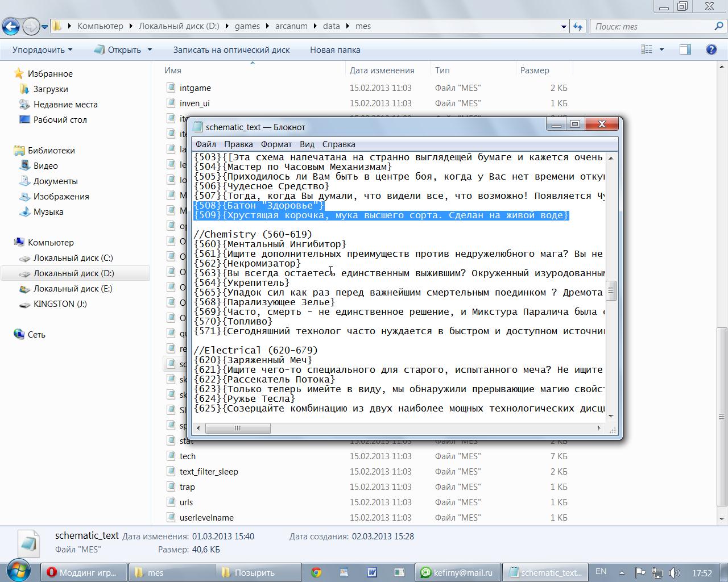Select the text_filter_sleep file
728x582 pixels.
pos(209,472)
